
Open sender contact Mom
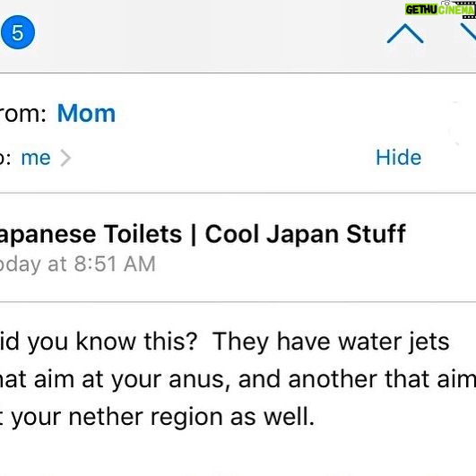pyautogui.click(x=86, y=113)
